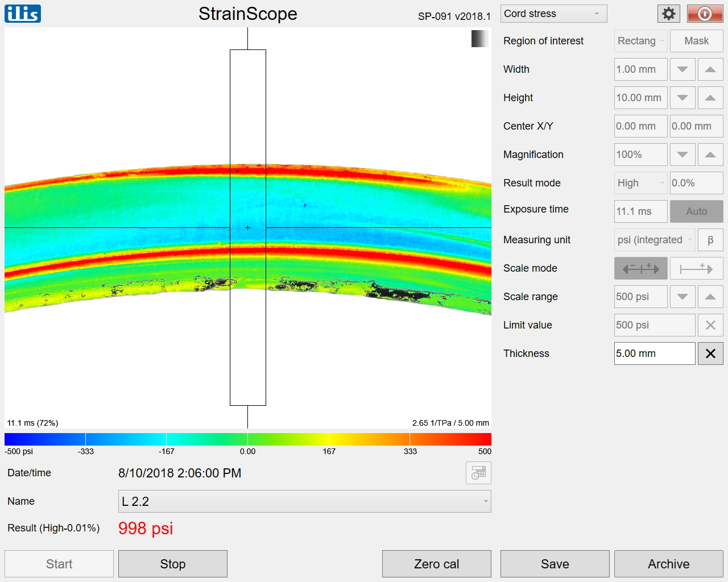
Task: Click the Width 1.00 mm field
Action: pyautogui.click(x=641, y=69)
